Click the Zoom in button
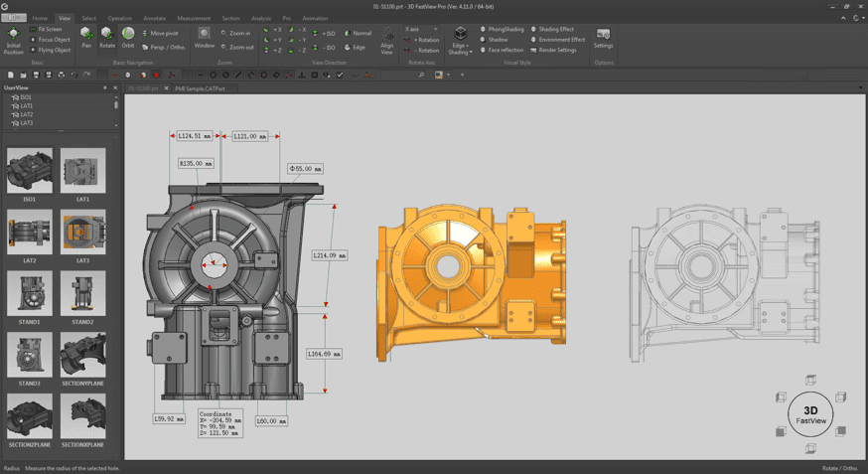This screenshot has width=868, height=474. coord(238,33)
